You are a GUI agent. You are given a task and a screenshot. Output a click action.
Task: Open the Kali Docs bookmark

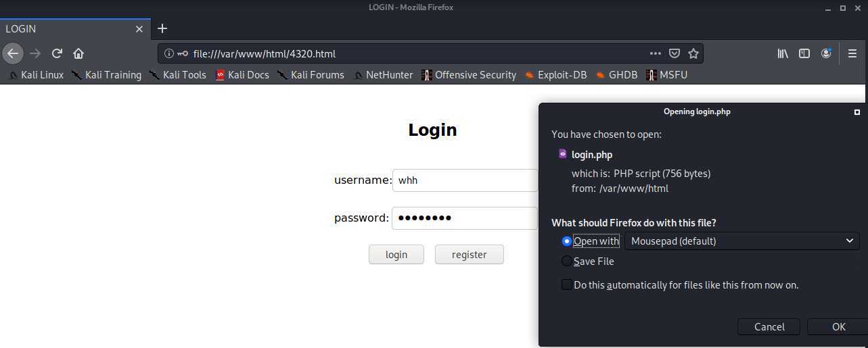[x=242, y=75]
